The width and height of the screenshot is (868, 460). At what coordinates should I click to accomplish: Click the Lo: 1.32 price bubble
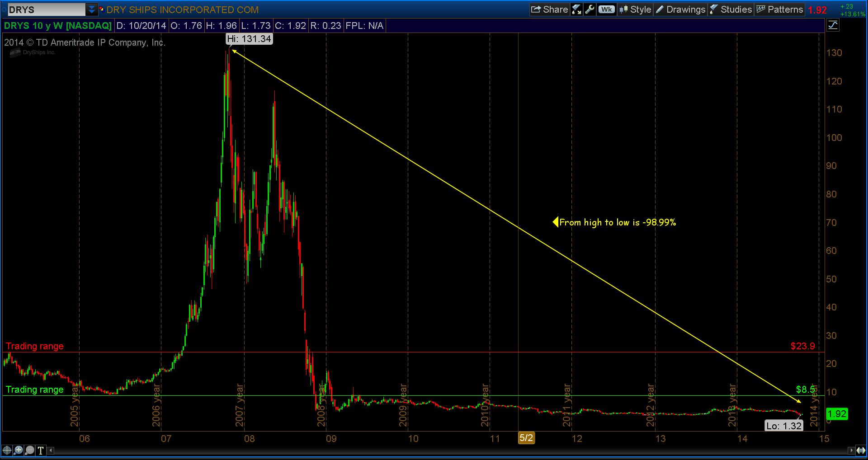pyautogui.click(x=783, y=425)
